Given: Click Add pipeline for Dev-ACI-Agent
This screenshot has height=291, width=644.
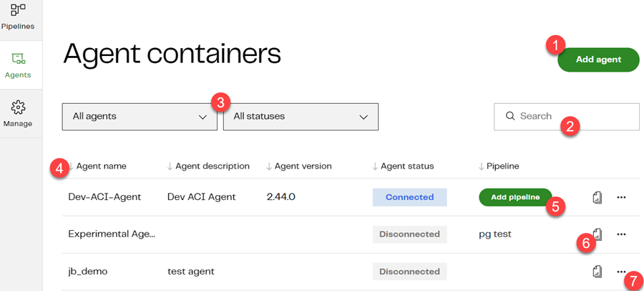Looking at the screenshot, I should pyautogui.click(x=515, y=198).
